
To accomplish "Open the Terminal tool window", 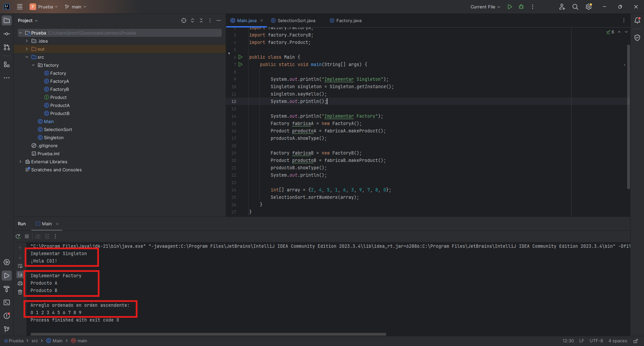I will [x=7, y=302].
